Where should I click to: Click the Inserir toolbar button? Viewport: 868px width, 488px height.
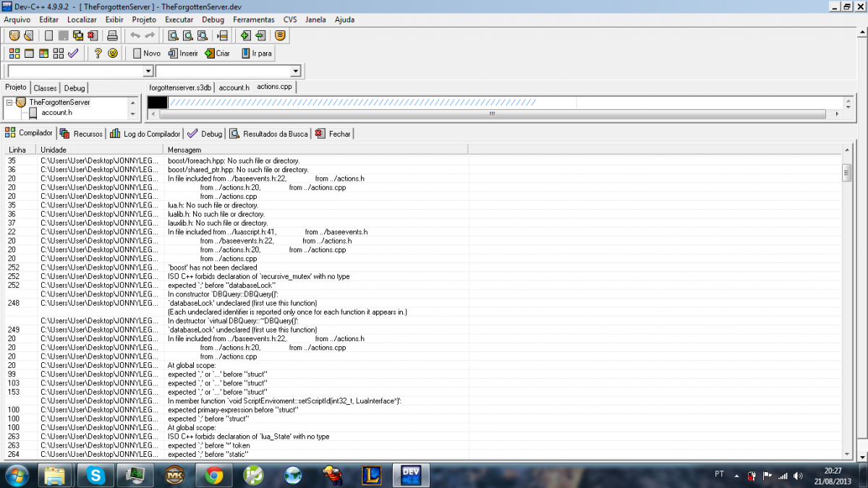[x=183, y=53]
